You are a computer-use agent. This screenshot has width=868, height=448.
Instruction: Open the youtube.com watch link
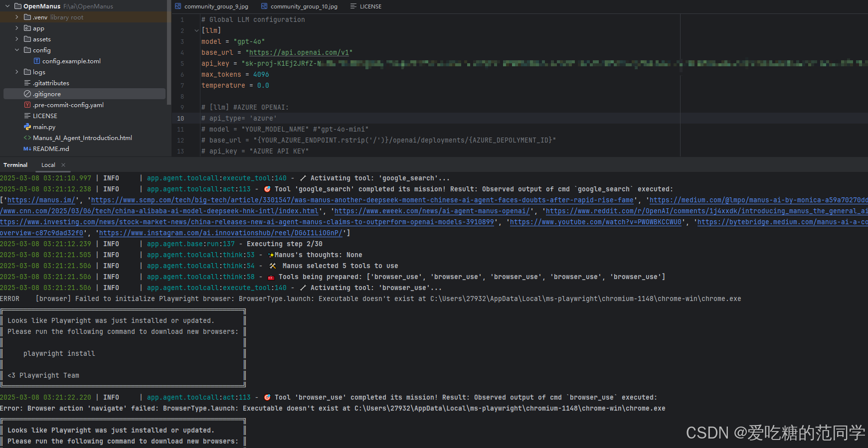[x=596, y=222]
